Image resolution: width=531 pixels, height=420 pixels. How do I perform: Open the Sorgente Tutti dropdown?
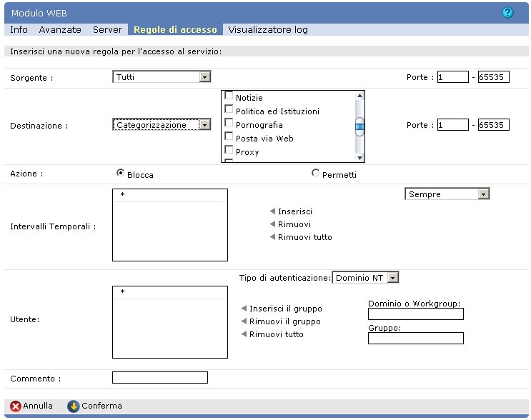click(204, 77)
